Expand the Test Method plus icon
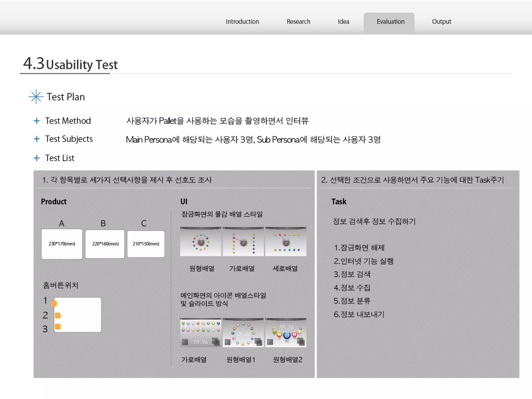The image size is (532, 399). click(37, 121)
